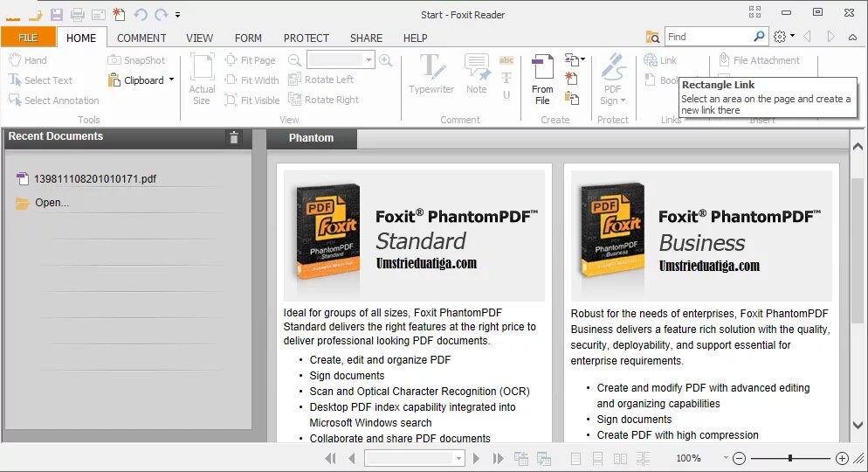The width and height of the screenshot is (868, 472).
Task: Click the Strikeout T icon
Action: (506, 78)
